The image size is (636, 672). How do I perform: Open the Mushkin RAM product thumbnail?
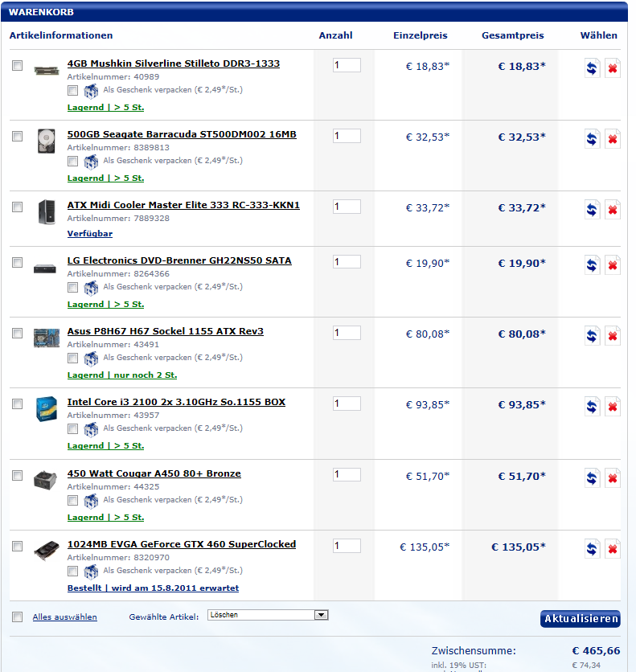point(47,69)
